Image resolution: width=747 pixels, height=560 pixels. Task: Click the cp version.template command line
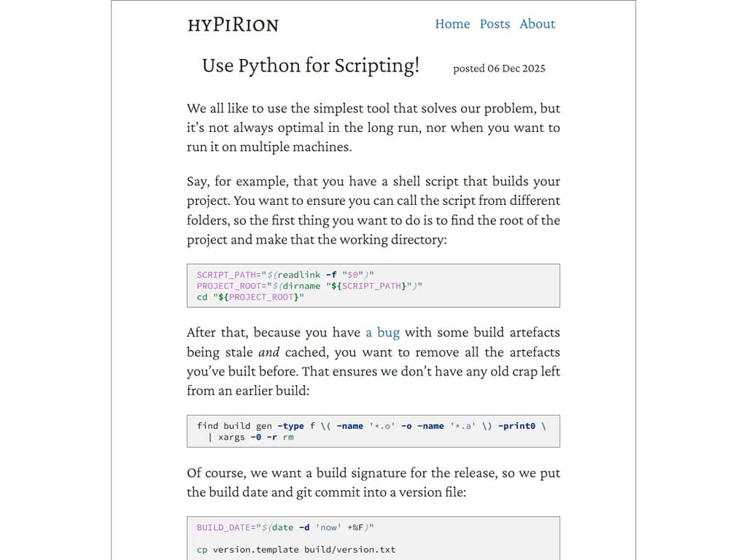294,549
